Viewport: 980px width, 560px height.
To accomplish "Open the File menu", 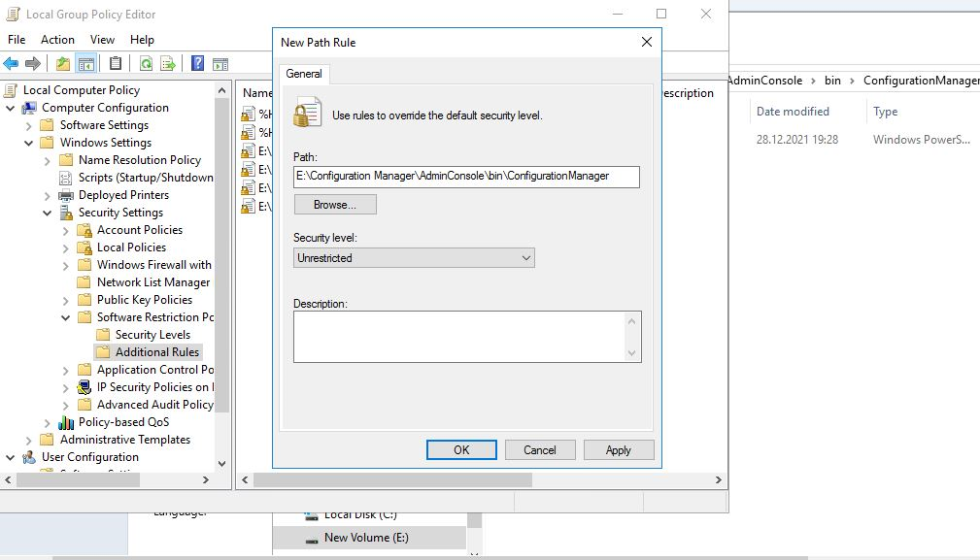I will point(17,40).
